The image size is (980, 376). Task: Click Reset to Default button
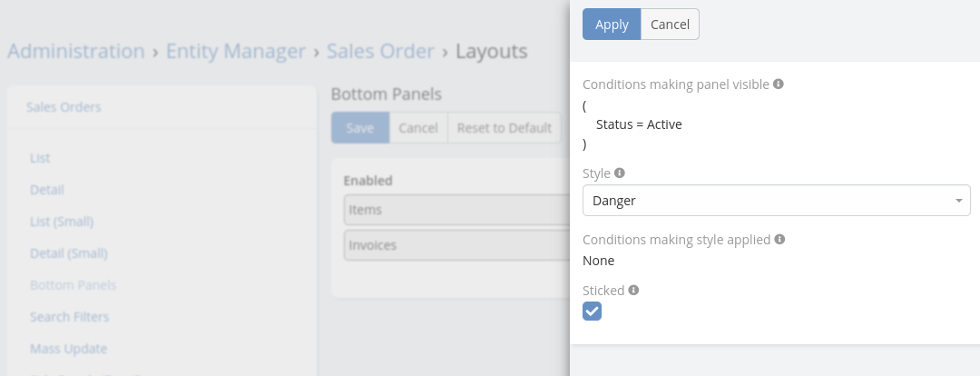pyautogui.click(x=504, y=128)
